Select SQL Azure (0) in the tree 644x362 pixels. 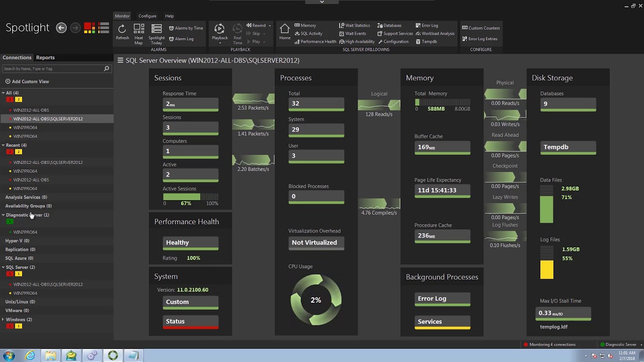click(19, 258)
